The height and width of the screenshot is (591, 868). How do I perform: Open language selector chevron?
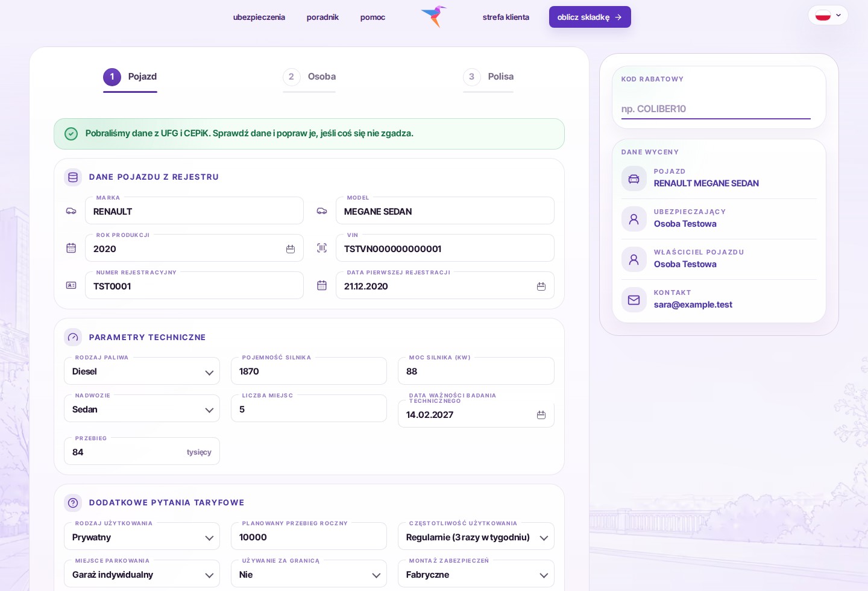coord(838,15)
